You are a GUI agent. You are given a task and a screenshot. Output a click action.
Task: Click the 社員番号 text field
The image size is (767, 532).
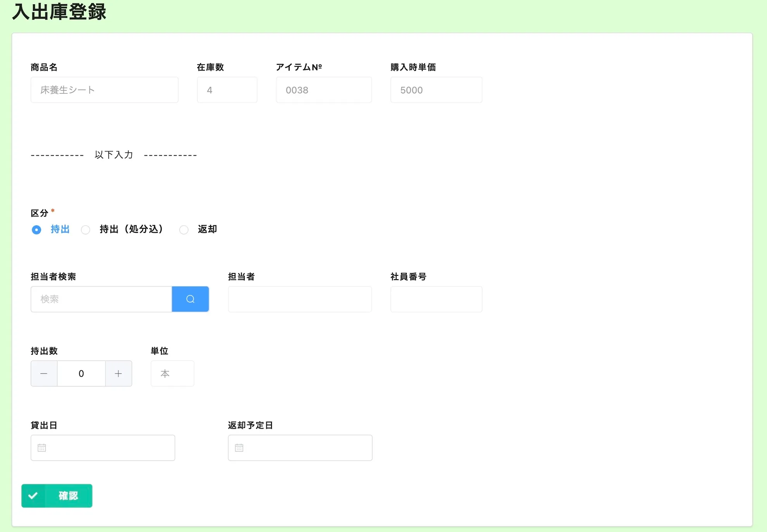pos(436,299)
